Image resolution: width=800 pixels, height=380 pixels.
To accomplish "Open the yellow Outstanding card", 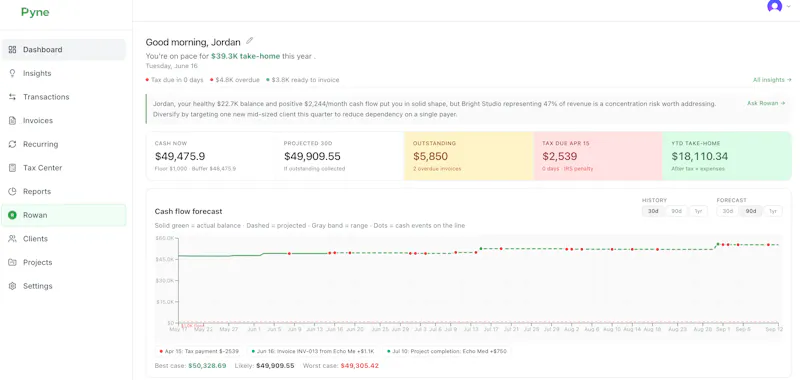I will (469, 156).
